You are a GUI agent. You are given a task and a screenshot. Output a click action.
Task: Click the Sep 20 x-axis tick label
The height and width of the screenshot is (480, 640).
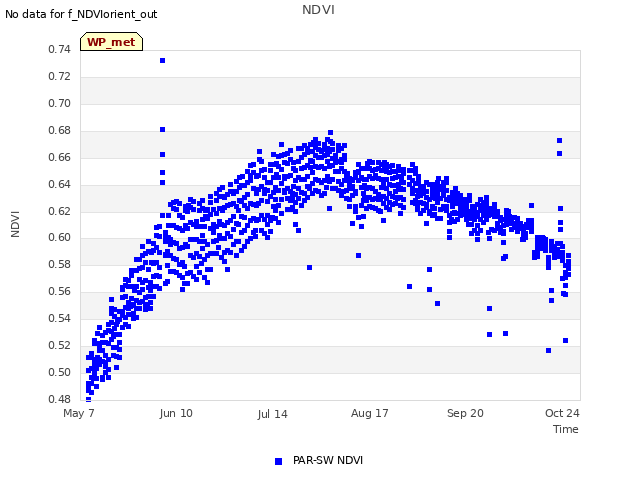pos(465,413)
